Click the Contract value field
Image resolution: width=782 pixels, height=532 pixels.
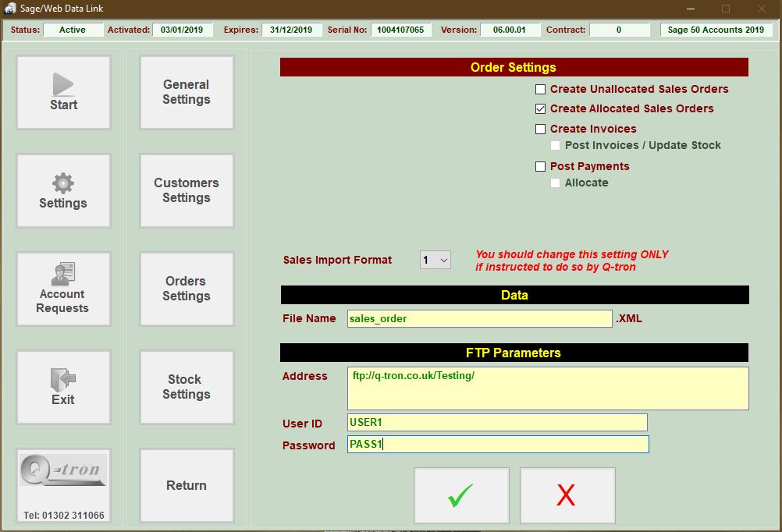(x=619, y=30)
